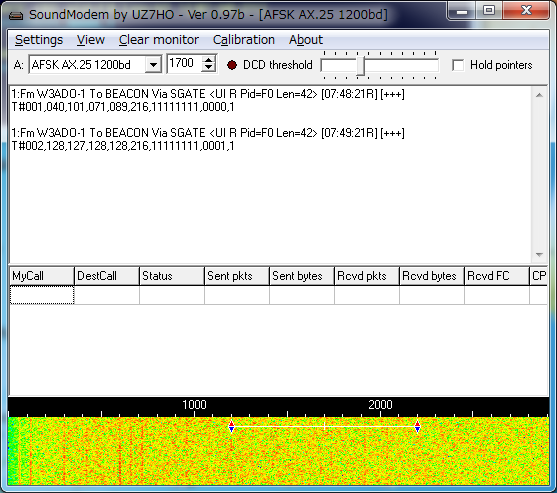Click the red DCD indicator light

[x=232, y=65]
